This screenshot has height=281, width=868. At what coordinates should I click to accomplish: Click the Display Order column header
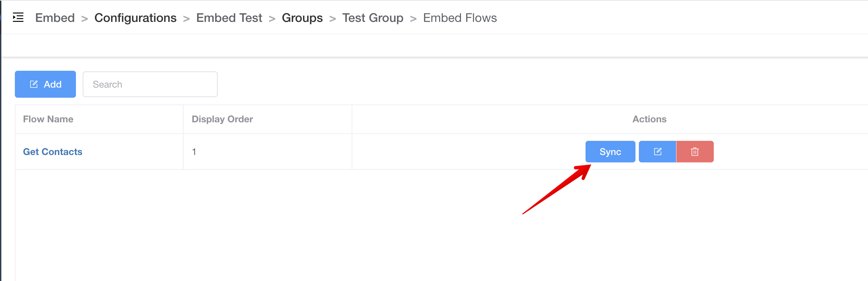click(222, 119)
